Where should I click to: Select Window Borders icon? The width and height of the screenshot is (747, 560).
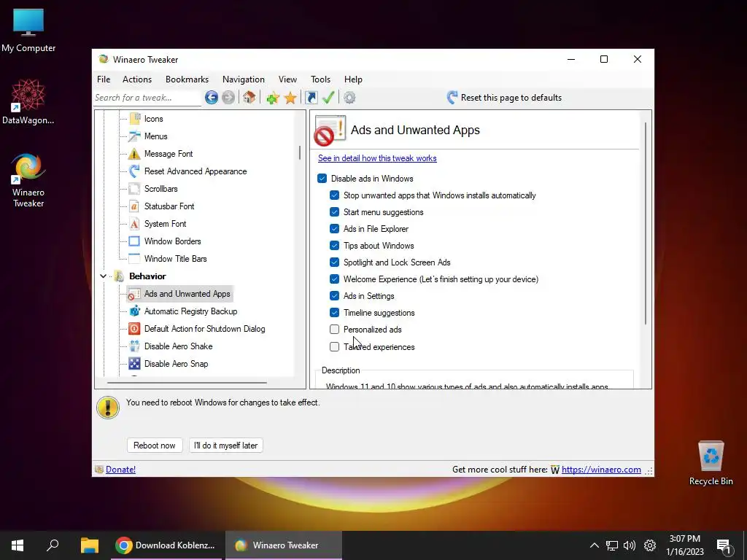[x=135, y=241]
